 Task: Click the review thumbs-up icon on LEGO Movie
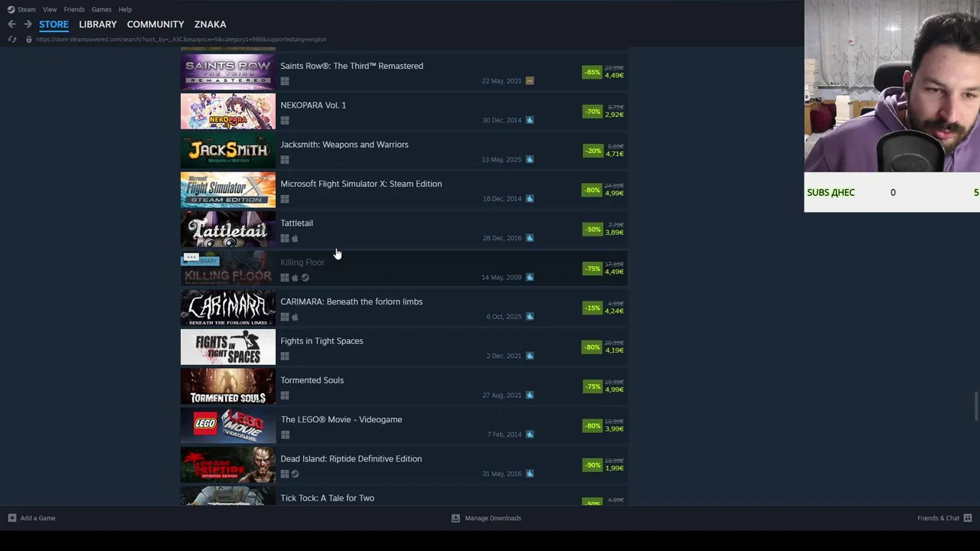point(530,434)
